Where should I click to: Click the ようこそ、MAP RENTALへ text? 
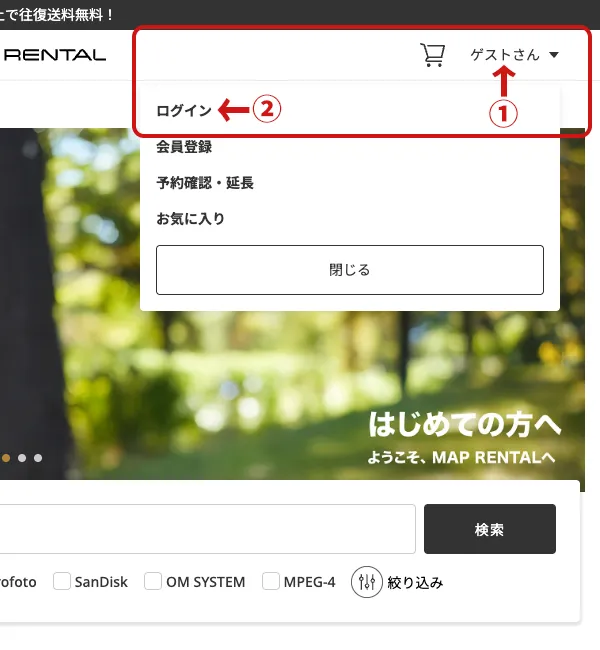(x=461, y=458)
